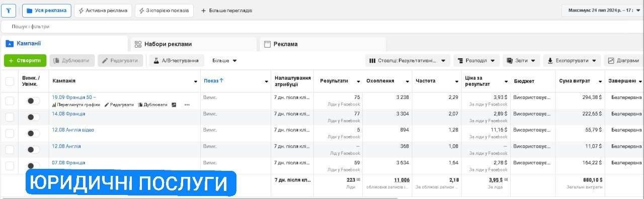The height and width of the screenshot is (199, 644).
Task: Open A/B-тестування flask button
Action: tap(177, 61)
